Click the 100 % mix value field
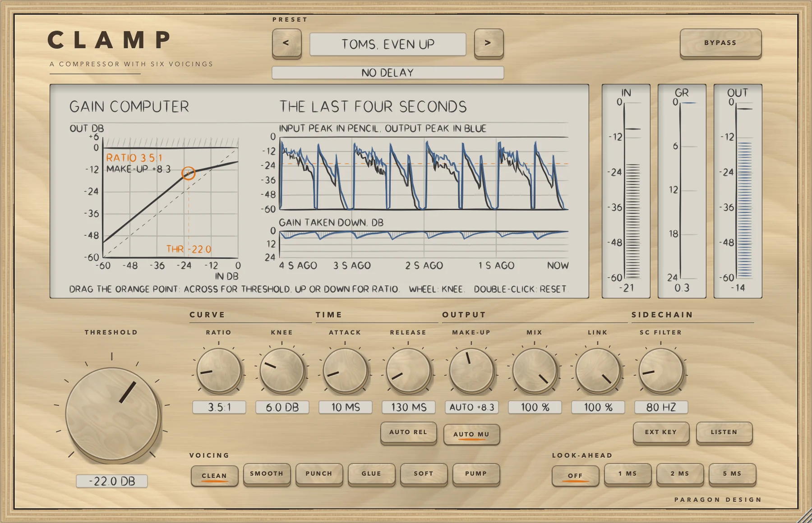The height and width of the screenshot is (523, 812). point(535,407)
